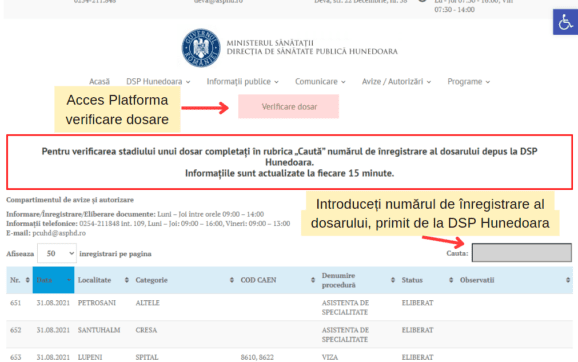Sort table by COD CAEN arrows
This screenshot has width=578, height=362.
(x=313, y=280)
